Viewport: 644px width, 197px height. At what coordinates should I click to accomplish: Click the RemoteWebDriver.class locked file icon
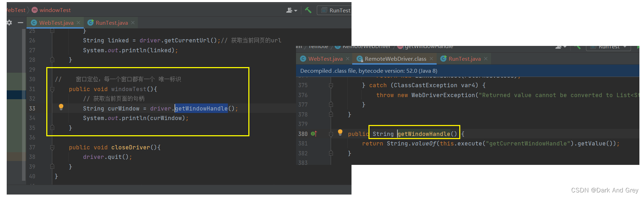[x=360, y=59]
